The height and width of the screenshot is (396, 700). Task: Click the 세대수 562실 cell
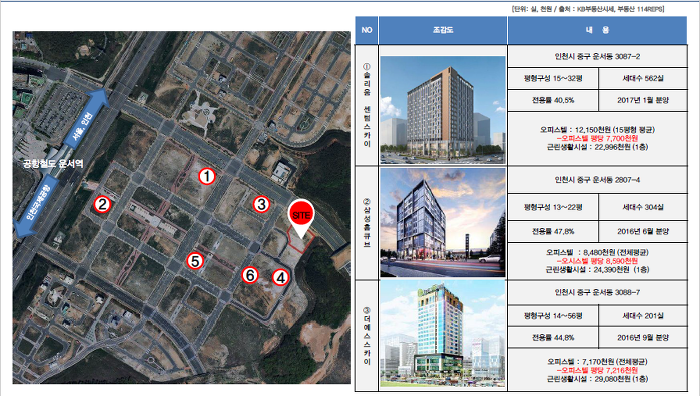tap(643, 78)
